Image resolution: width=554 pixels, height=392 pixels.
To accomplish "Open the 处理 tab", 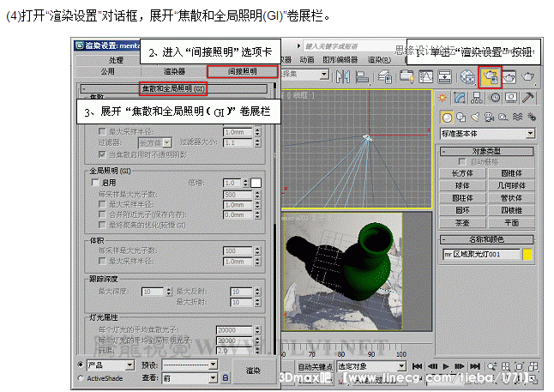I will (116, 60).
